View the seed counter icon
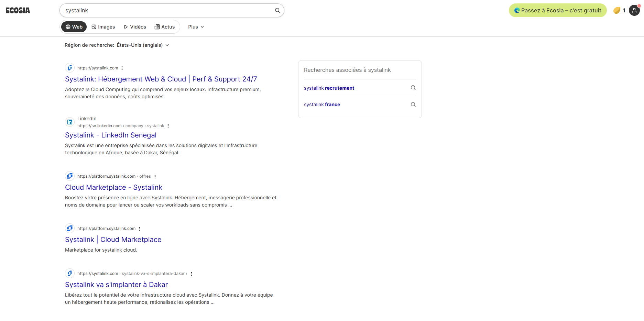The width and height of the screenshot is (644, 321). (x=617, y=10)
